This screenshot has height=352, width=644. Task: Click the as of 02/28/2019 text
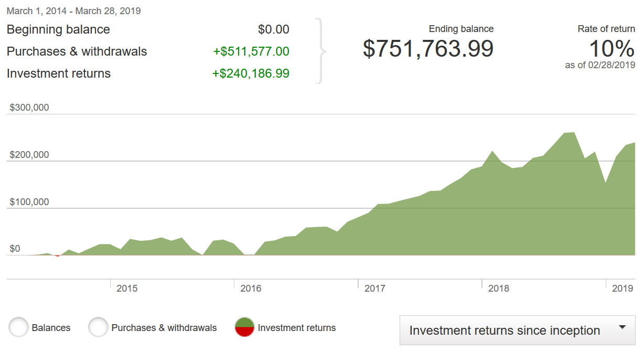click(600, 66)
